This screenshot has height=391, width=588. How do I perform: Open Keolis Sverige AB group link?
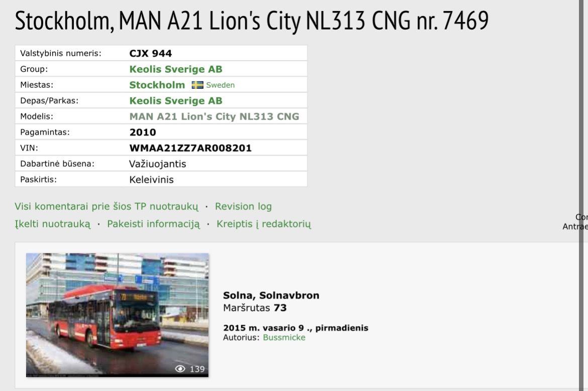[x=175, y=69]
